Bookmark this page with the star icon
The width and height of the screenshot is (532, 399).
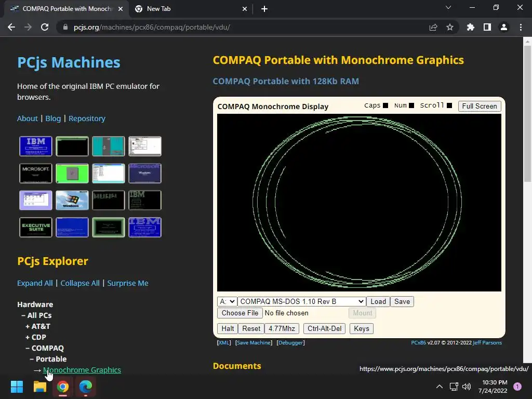point(450,27)
